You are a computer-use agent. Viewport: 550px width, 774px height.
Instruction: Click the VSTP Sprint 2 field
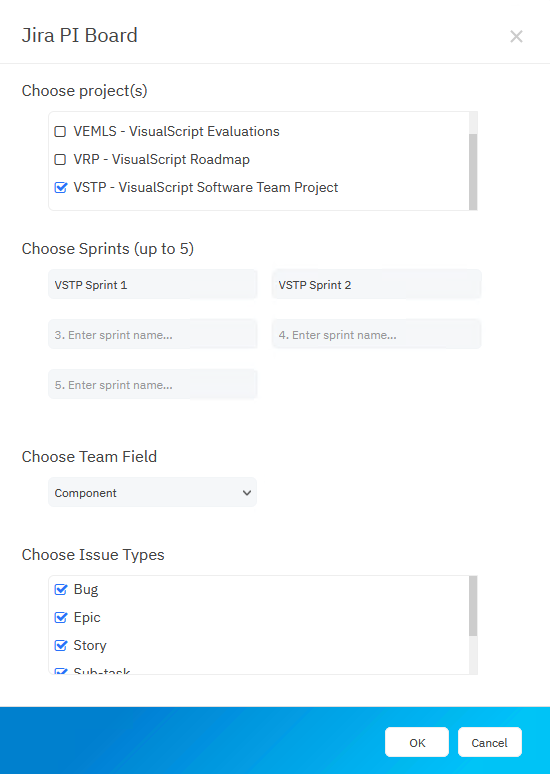376,284
